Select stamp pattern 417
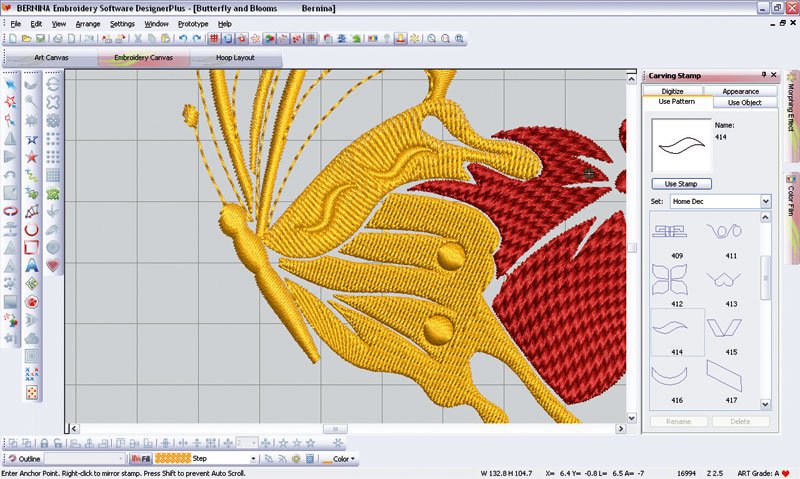 coord(731,381)
